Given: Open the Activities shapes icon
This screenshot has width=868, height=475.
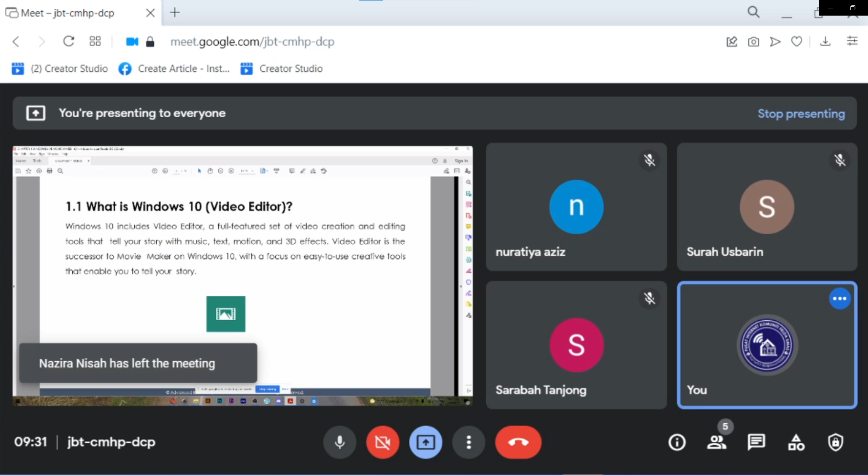Looking at the screenshot, I should 796,442.
